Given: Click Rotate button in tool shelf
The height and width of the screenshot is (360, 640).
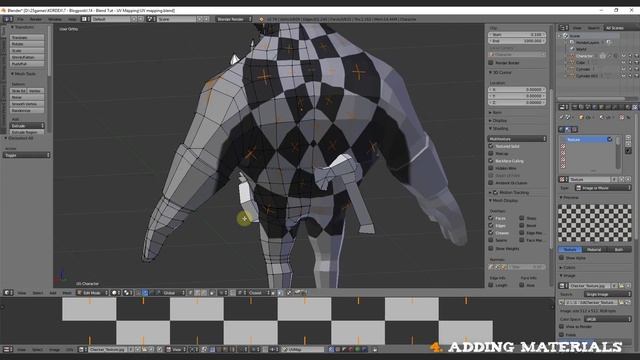Looking at the screenshot, I should coord(27,44).
